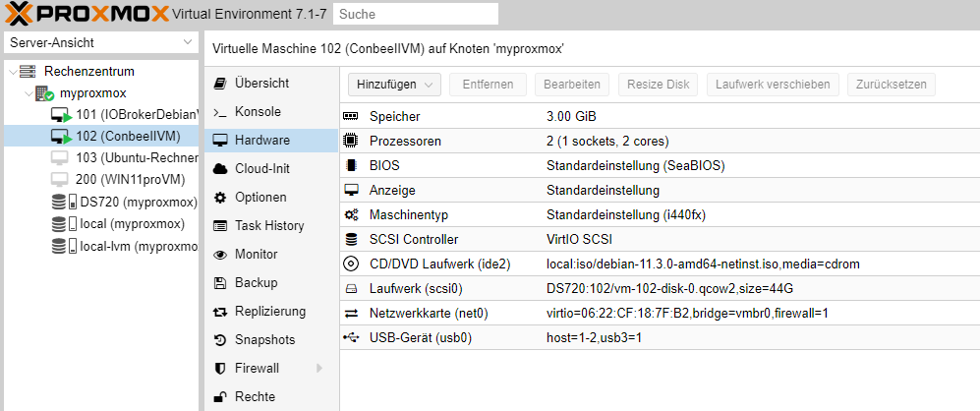Viewport: 980px width, 411px height.
Task: Click the Rechenzentrum datacenter icon
Action: pyautogui.click(x=28, y=72)
